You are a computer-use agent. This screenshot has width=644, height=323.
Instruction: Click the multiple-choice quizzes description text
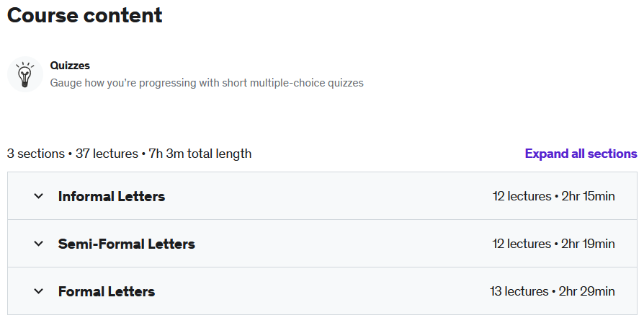207,83
